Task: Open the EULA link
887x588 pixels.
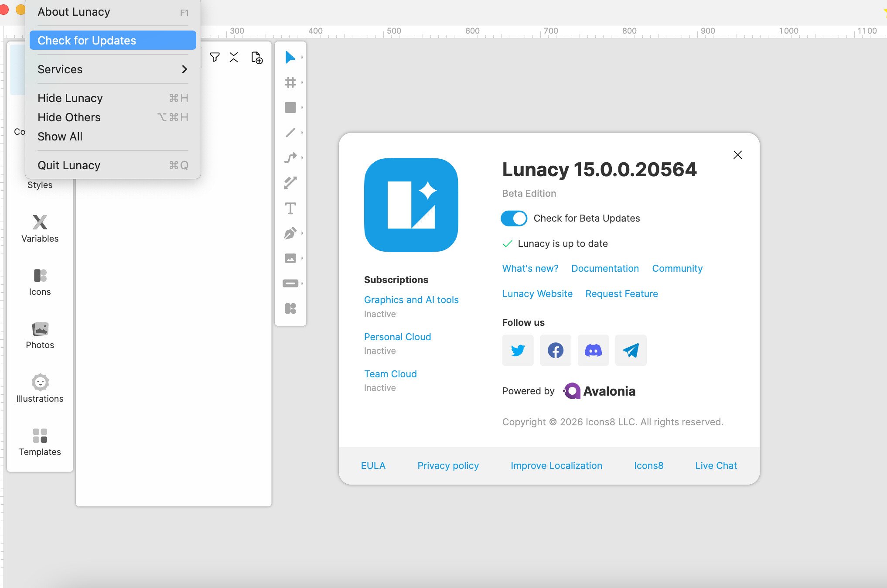Action: click(373, 466)
